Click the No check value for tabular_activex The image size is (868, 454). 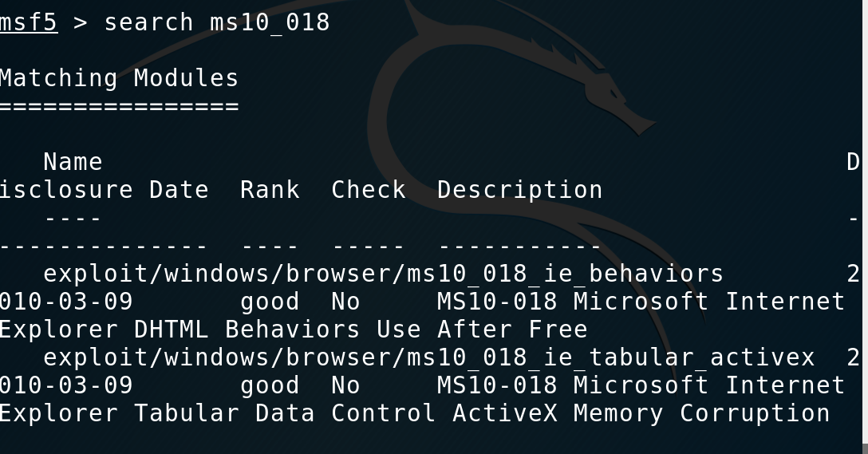click(x=346, y=385)
